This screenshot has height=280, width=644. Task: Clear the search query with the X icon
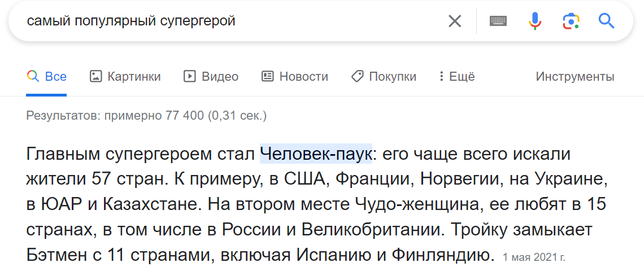click(x=455, y=21)
